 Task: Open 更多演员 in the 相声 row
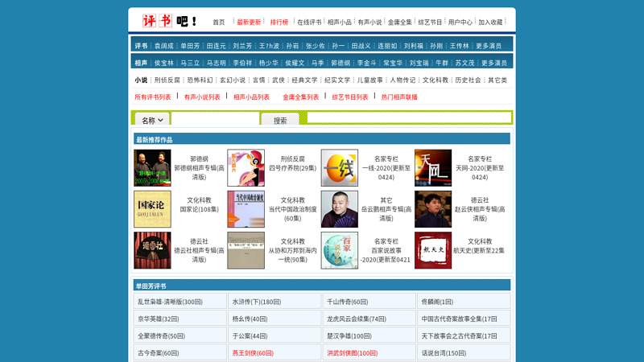[x=494, y=64]
